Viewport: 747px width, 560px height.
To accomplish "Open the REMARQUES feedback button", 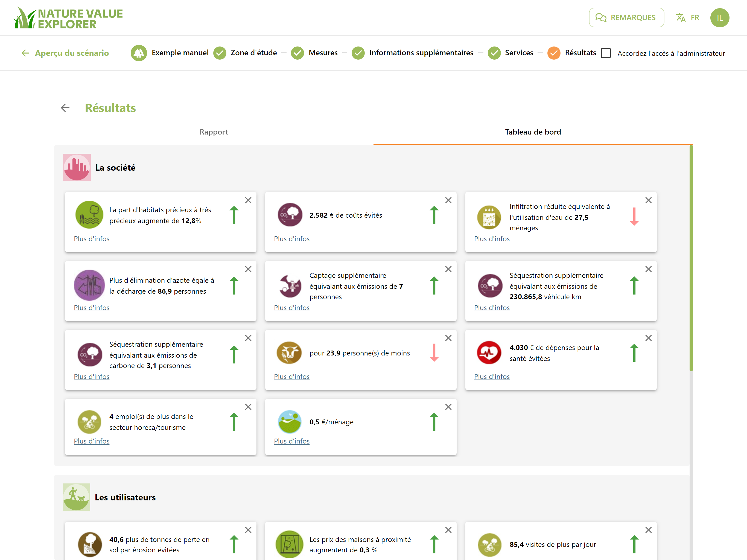I will click(x=626, y=17).
